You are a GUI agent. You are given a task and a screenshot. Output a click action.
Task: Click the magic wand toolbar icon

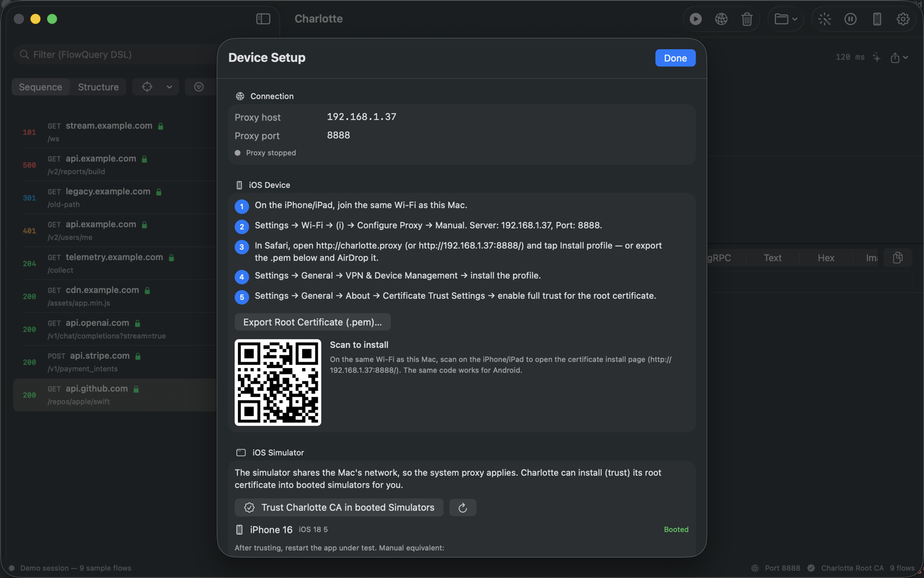click(825, 19)
